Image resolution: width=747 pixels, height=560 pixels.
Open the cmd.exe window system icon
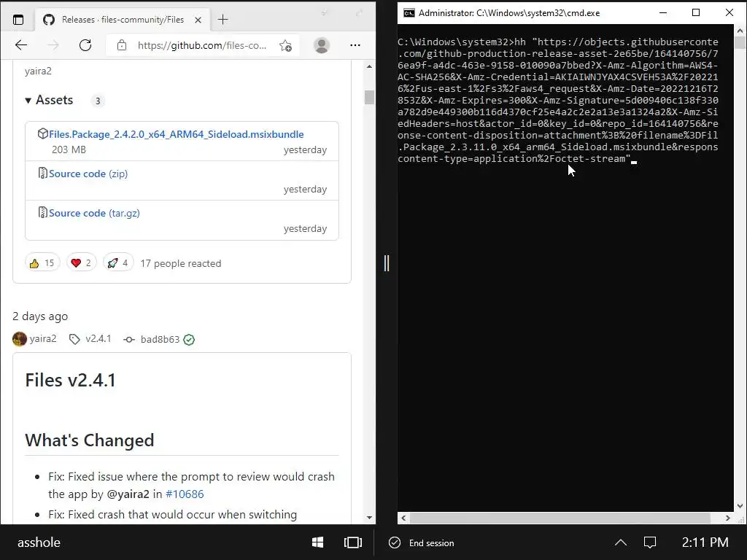(409, 13)
